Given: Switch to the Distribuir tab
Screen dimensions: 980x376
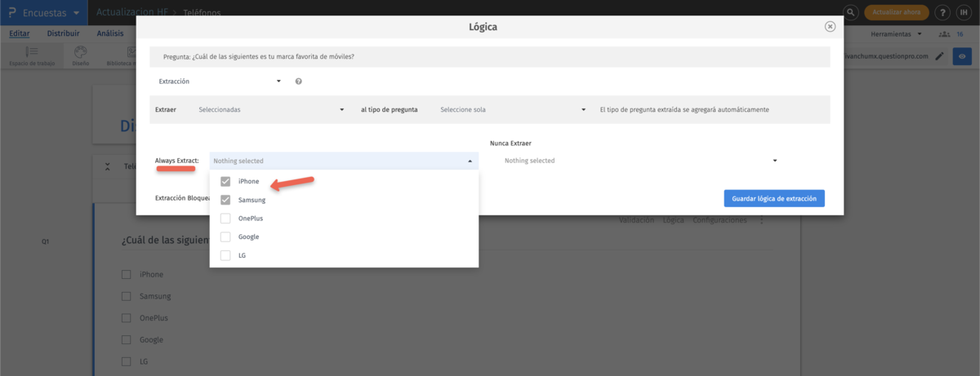Looking at the screenshot, I should 63,33.
